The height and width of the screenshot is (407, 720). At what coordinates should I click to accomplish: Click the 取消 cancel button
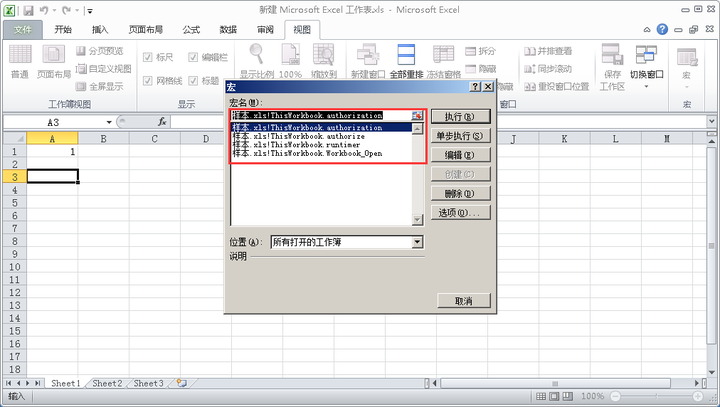click(464, 301)
